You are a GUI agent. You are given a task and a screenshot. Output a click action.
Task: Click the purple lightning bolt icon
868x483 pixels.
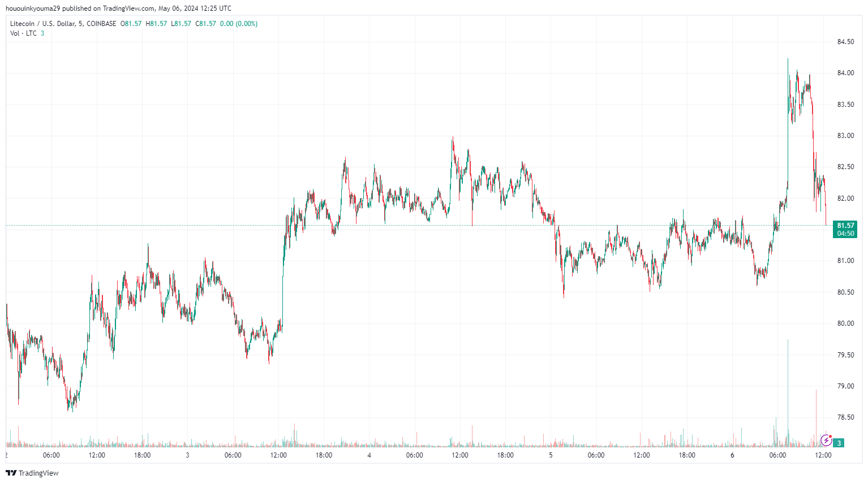826,440
